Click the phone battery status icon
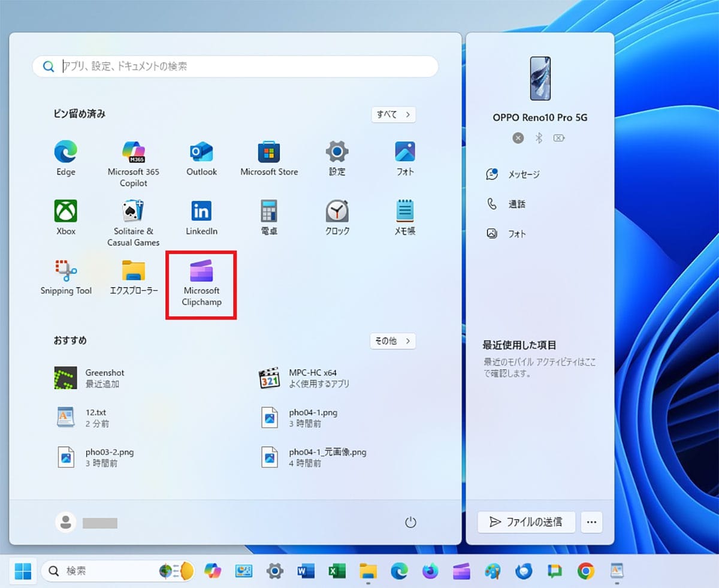 click(559, 138)
